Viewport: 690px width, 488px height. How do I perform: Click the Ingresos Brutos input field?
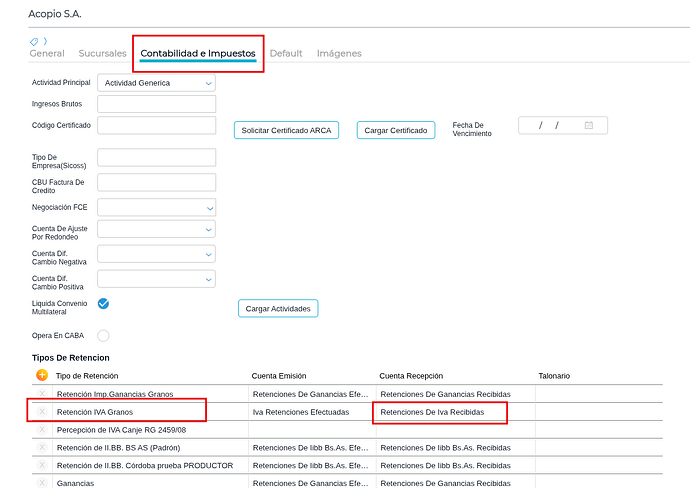tap(157, 104)
